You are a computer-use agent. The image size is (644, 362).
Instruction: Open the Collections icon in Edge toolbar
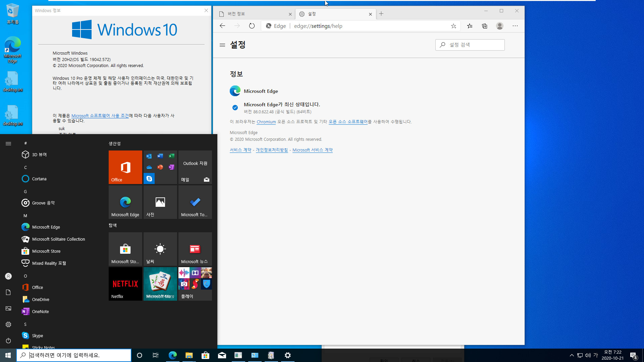coord(485,26)
